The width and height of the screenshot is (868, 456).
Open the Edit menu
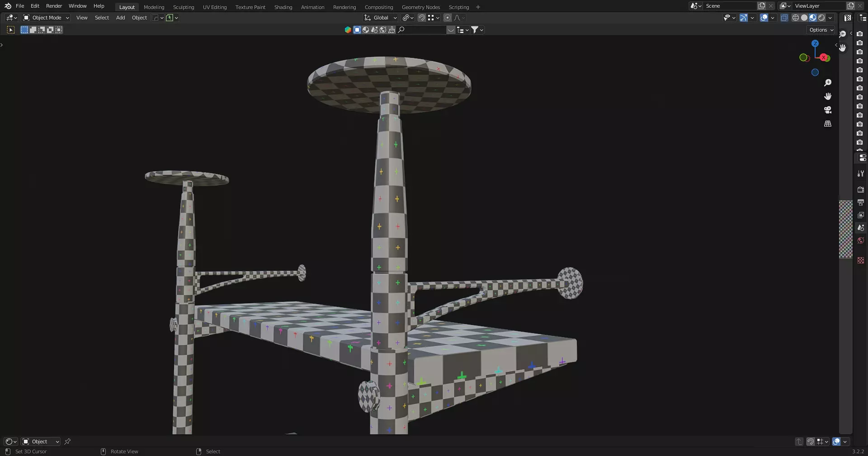point(35,6)
